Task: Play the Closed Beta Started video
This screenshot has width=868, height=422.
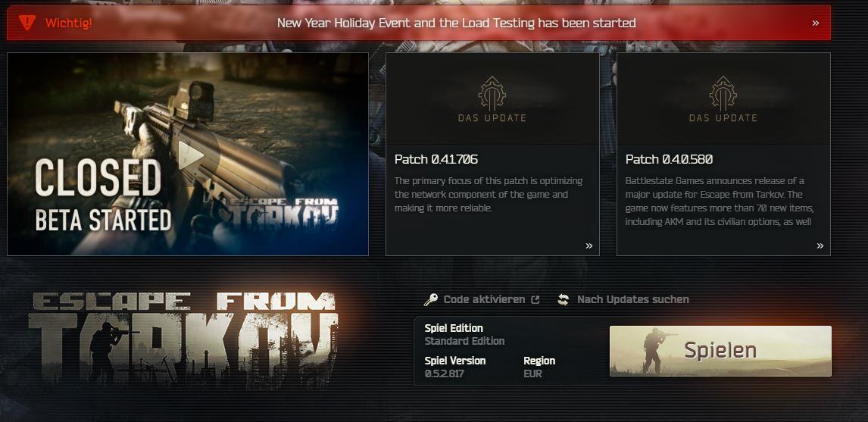Action: point(190,155)
